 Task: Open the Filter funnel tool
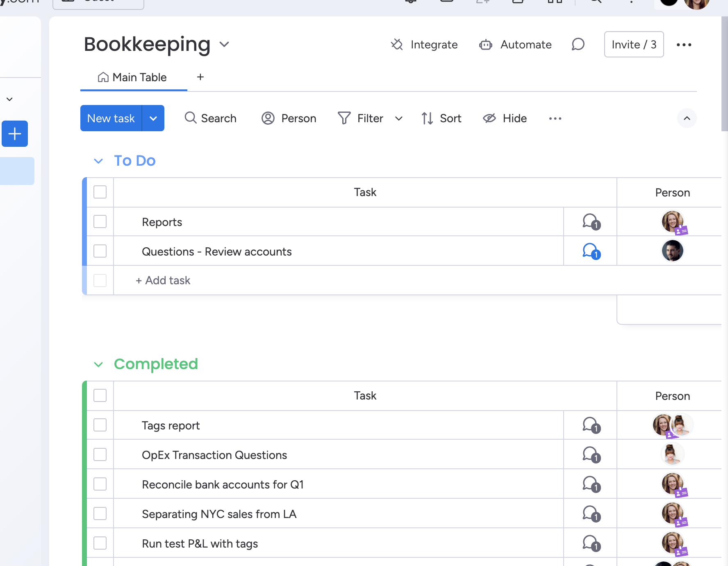coord(361,118)
